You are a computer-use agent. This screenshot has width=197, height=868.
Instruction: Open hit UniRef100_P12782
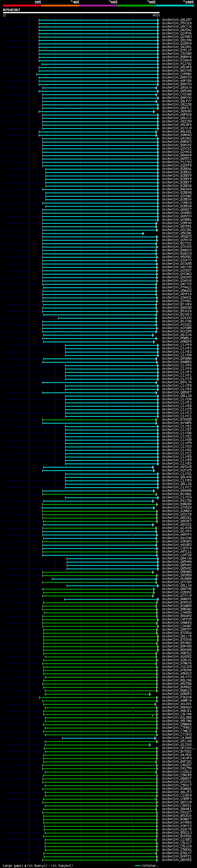[177, 64]
